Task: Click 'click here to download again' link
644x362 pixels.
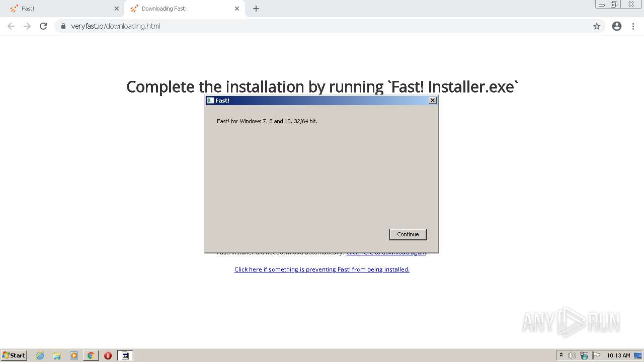Action: 386,253
